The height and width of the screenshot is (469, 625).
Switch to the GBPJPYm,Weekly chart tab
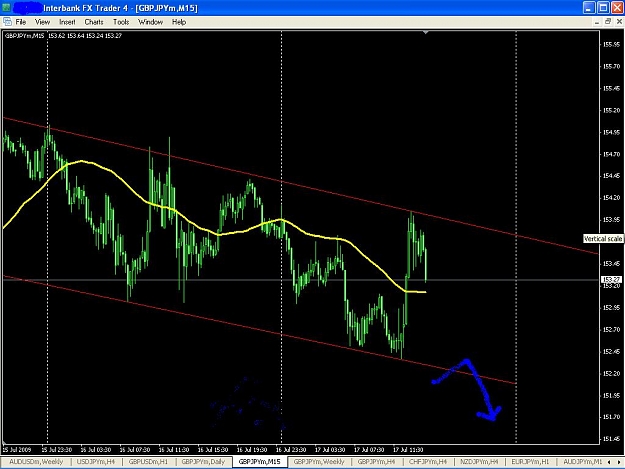(x=319, y=462)
